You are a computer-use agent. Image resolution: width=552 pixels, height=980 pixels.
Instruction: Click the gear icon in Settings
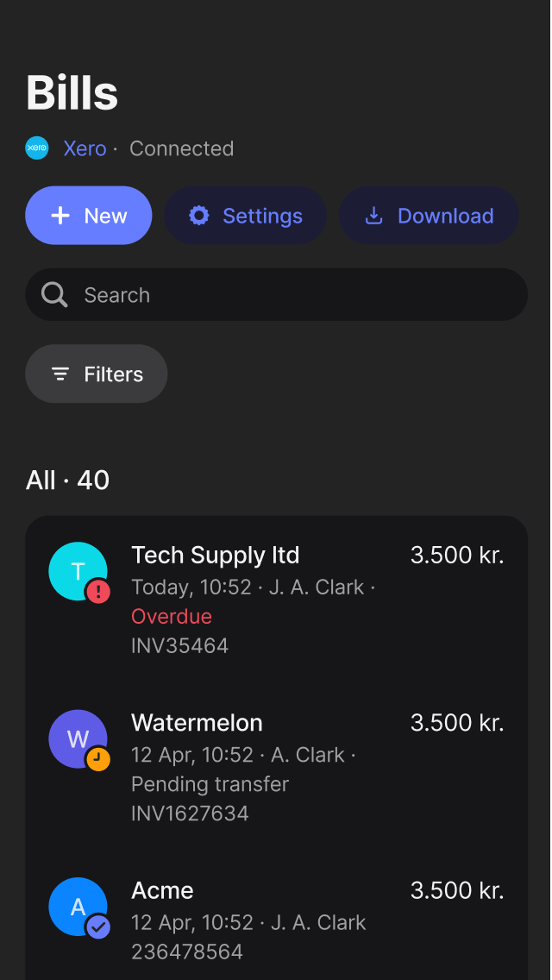coord(199,216)
